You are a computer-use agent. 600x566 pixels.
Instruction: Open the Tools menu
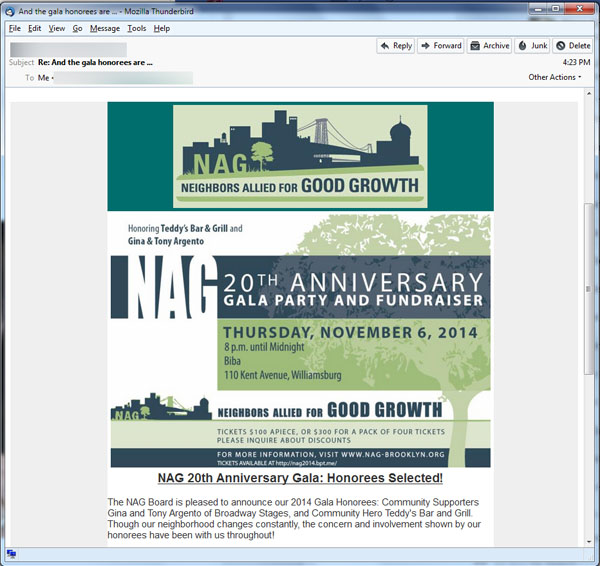(136, 29)
